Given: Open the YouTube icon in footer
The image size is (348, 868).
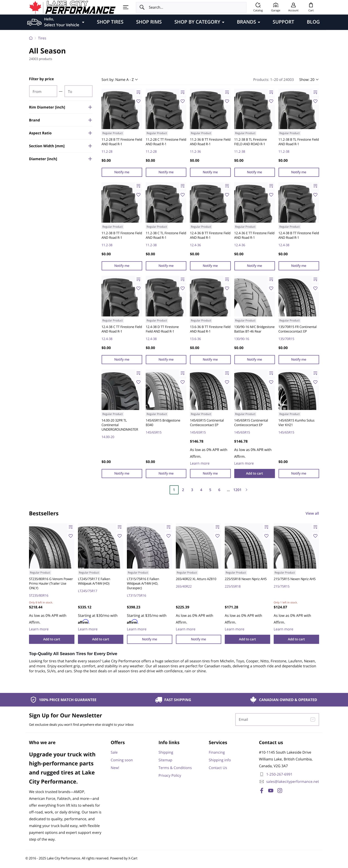Looking at the screenshot, I should pos(271,791).
